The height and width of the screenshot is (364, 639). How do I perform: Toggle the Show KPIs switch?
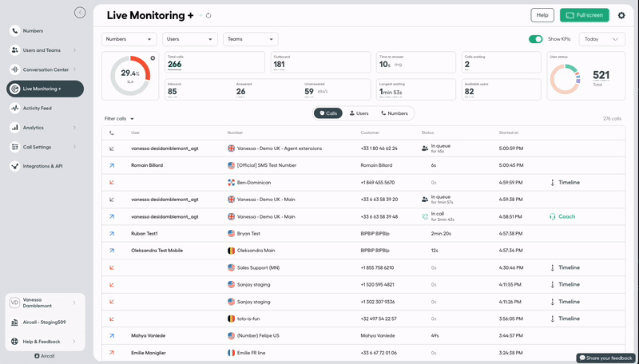[535, 38]
